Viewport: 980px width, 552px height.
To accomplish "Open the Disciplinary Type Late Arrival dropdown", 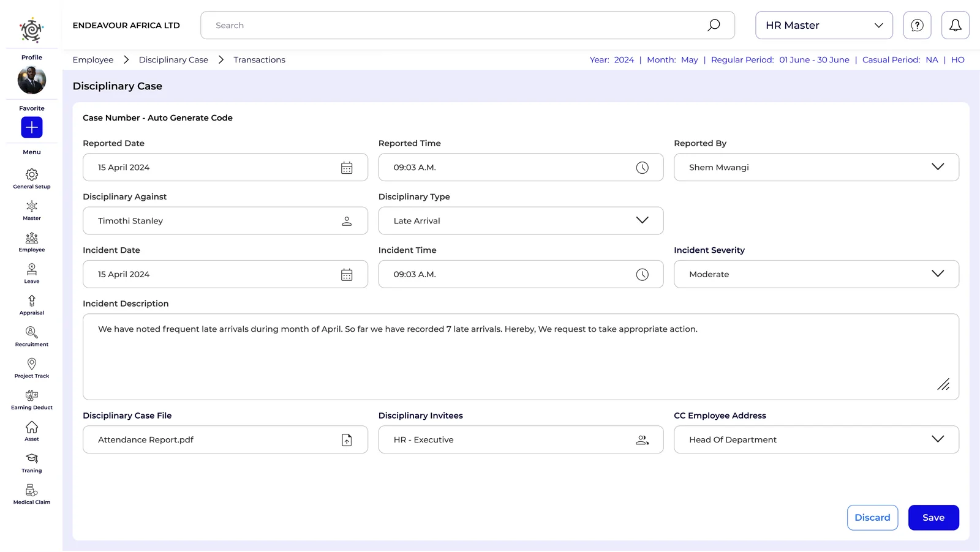I will coord(521,221).
